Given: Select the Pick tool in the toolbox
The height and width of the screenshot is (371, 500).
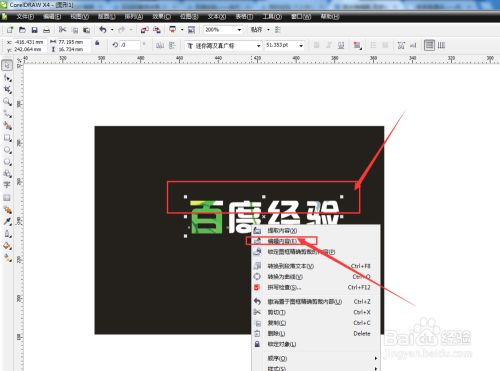Looking at the screenshot, I should click(x=7, y=65).
